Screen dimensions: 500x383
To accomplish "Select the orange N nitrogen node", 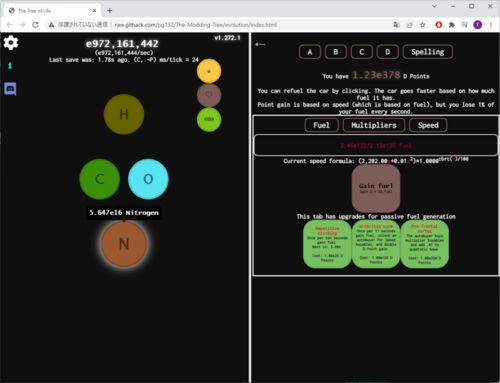I will 124,244.
